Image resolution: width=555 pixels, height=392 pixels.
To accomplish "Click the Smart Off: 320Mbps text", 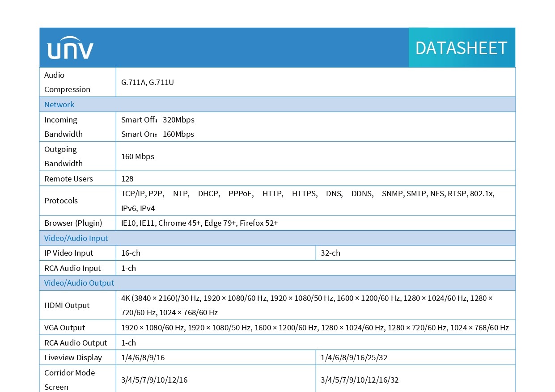I will pos(158,120).
